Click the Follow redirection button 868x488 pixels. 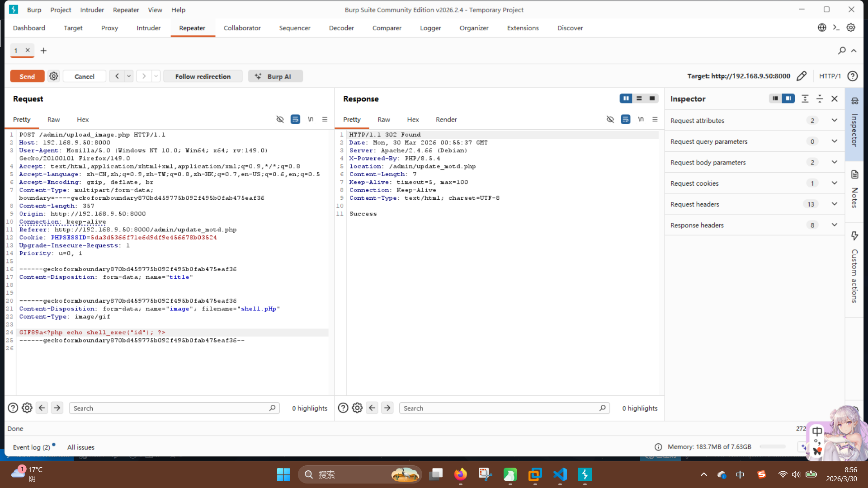coord(203,76)
